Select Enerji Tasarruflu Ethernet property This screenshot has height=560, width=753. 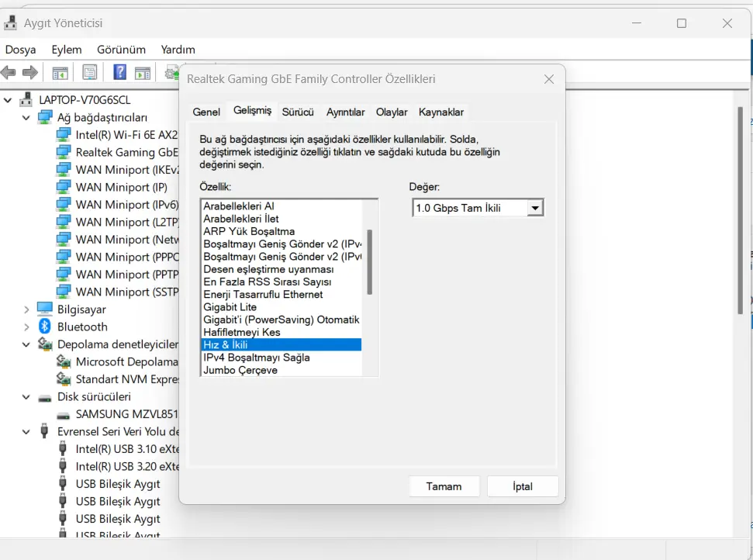(281, 294)
